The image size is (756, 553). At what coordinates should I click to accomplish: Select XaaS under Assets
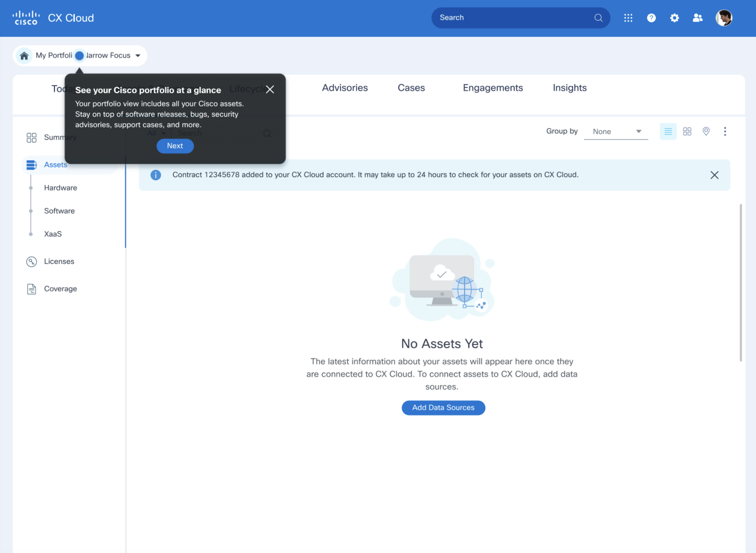click(x=53, y=234)
